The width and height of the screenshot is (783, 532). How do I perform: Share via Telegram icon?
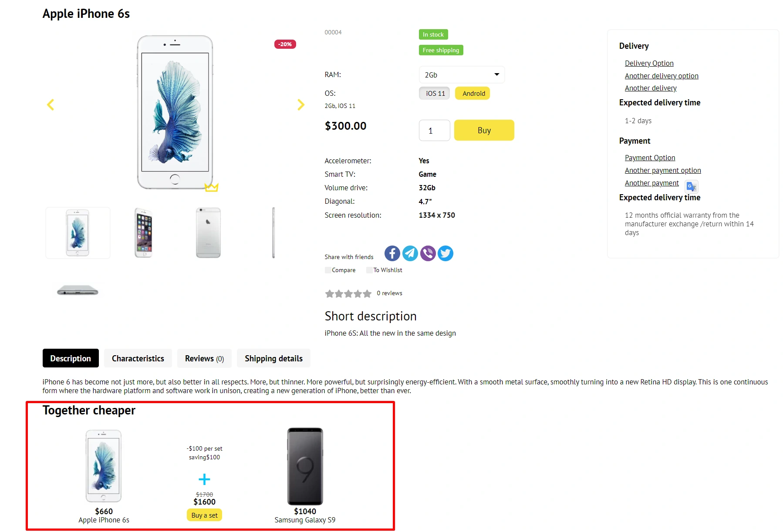click(x=410, y=253)
